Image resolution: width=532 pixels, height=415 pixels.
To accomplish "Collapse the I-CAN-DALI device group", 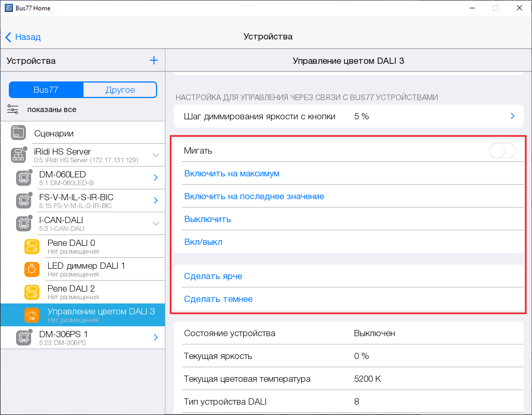I will (156, 224).
